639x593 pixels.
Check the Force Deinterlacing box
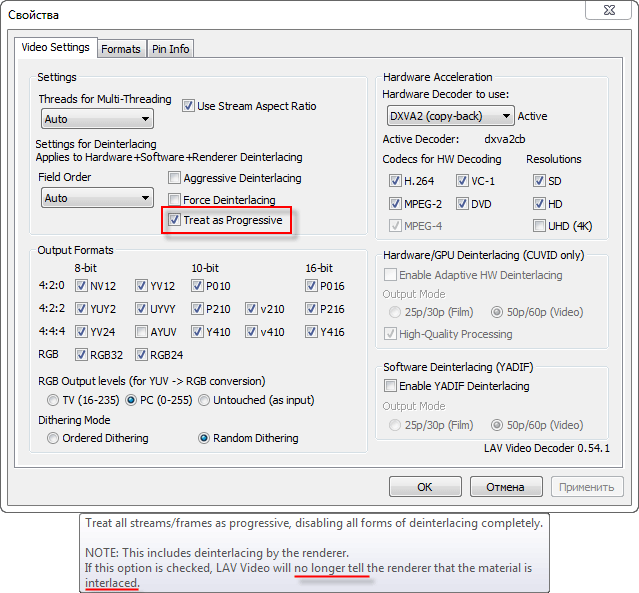175,200
